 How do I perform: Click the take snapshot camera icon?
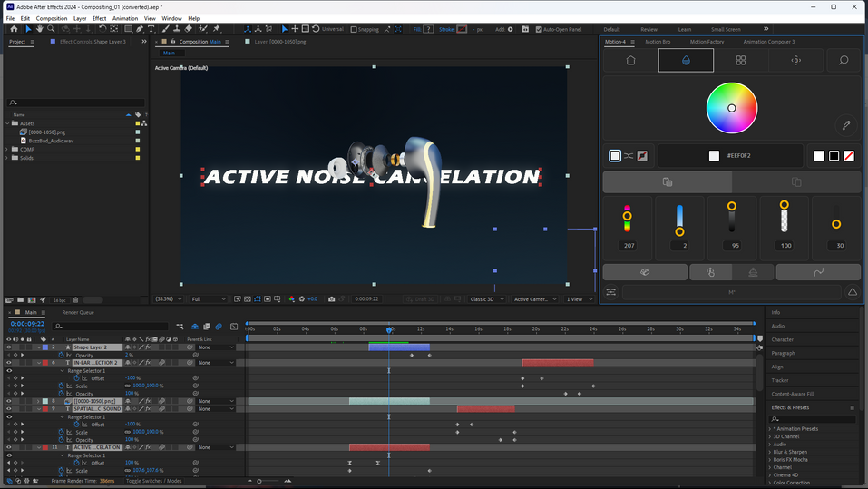(331, 299)
